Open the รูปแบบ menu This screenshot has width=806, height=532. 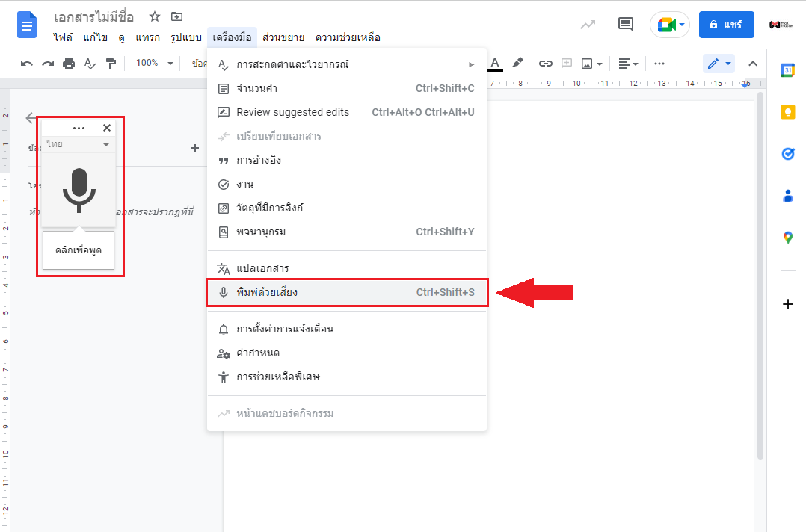(x=185, y=37)
